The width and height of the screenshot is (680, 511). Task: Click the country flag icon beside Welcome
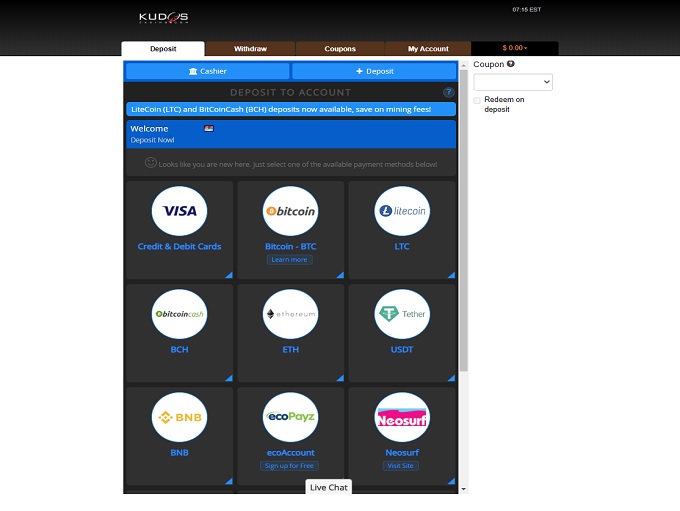pyautogui.click(x=209, y=128)
